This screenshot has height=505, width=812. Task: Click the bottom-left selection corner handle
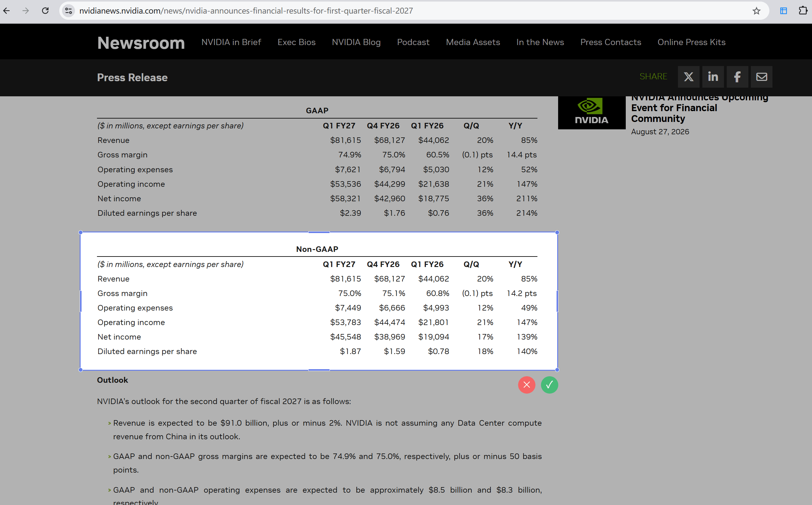pyautogui.click(x=81, y=370)
